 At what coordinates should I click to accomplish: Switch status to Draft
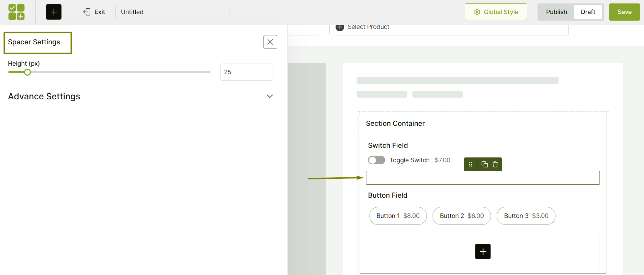[x=588, y=12]
